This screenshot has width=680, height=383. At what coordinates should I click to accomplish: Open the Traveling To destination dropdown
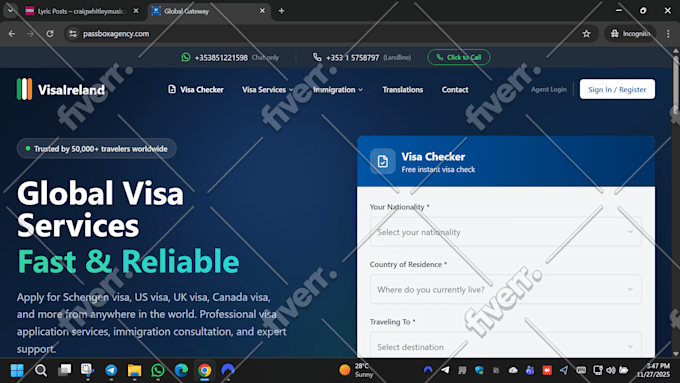pos(506,347)
